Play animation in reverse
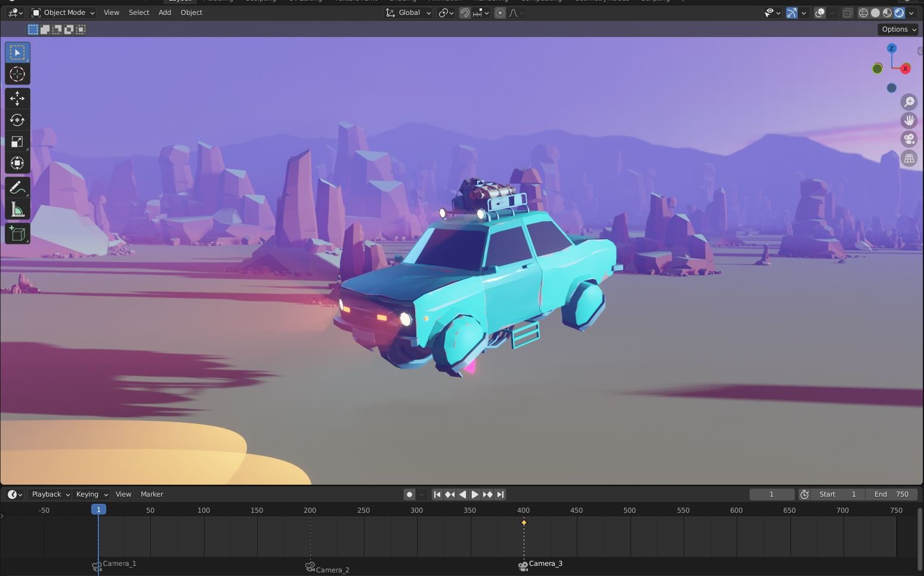Viewport: 924px width, 576px height. pyautogui.click(x=462, y=494)
